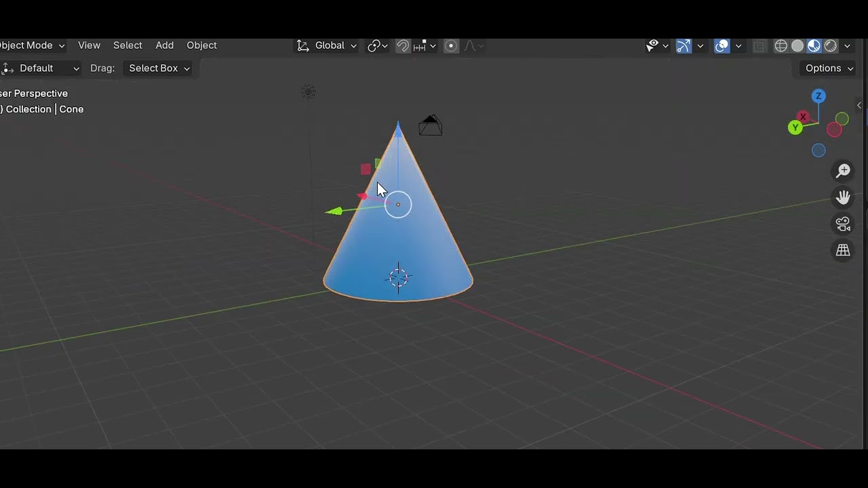Screen dimensions: 868x488
Task: Open the Select menu
Action: tap(127, 45)
